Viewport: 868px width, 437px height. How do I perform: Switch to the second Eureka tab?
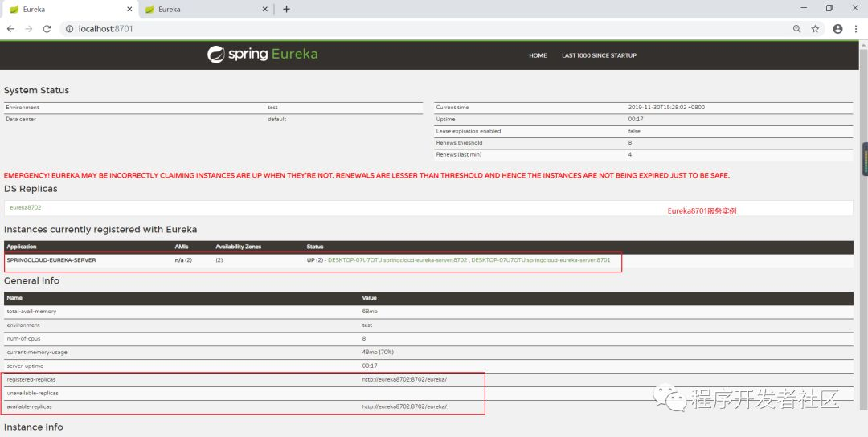point(205,10)
